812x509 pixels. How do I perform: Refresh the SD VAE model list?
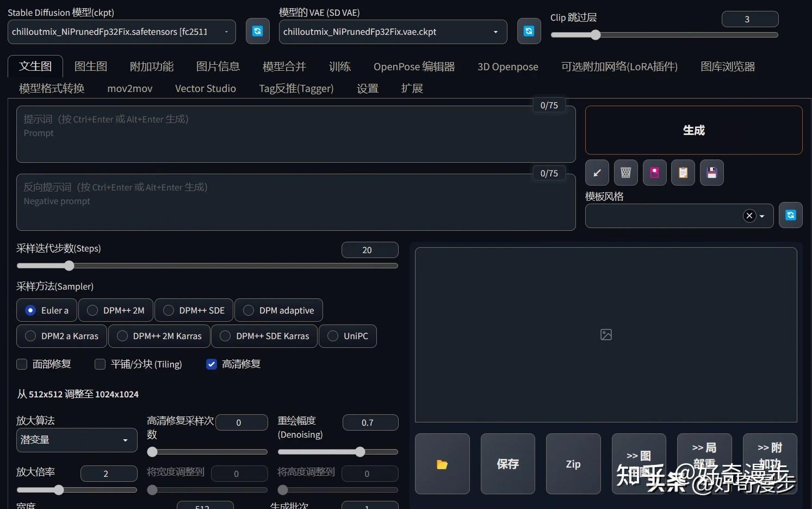coord(529,32)
